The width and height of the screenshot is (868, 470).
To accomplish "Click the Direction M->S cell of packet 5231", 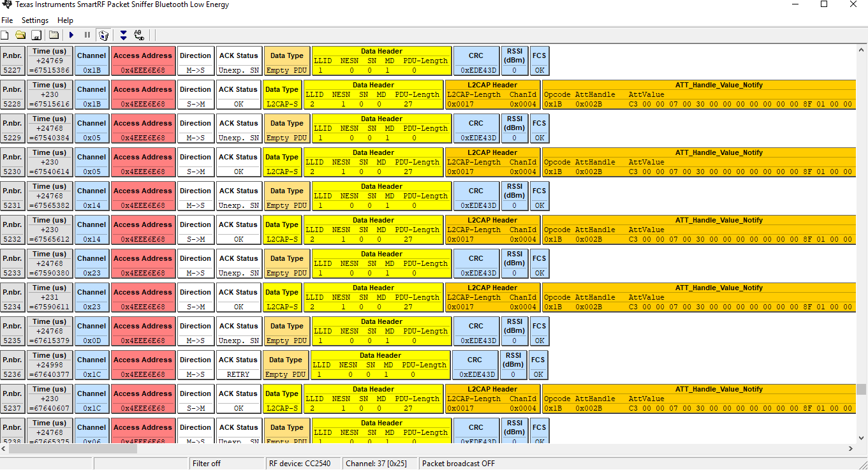I will tap(196, 196).
